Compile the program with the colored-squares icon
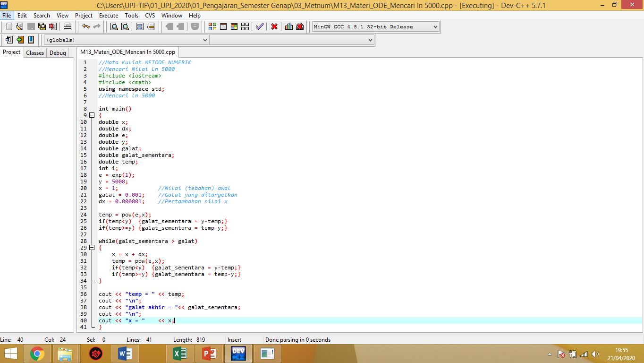This screenshot has width=644, height=363. point(212,26)
